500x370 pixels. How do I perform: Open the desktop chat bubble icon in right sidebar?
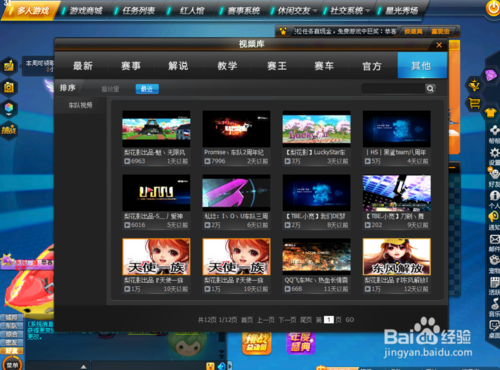point(494,325)
